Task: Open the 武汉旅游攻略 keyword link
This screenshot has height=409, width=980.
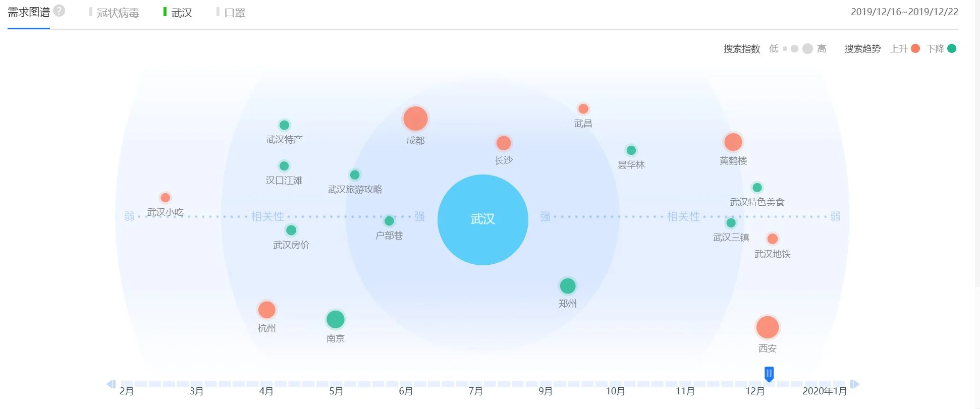Action: 355,190
